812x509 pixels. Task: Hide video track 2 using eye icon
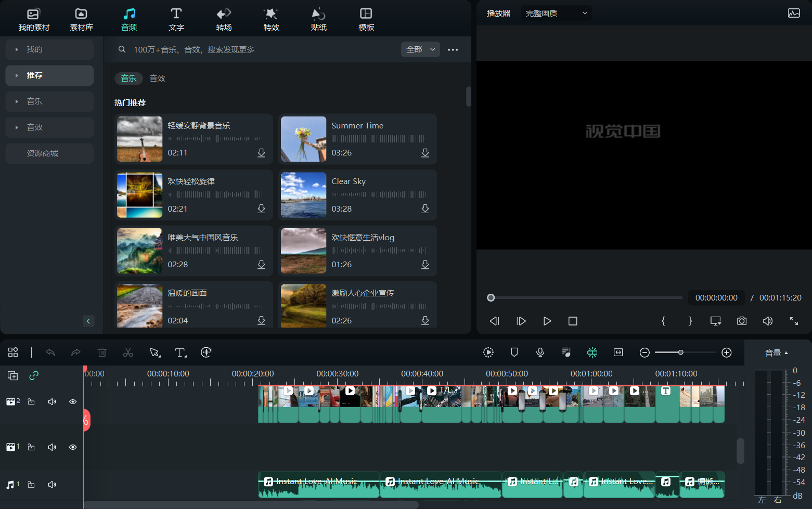pyautogui.click(x=73, y=402)
